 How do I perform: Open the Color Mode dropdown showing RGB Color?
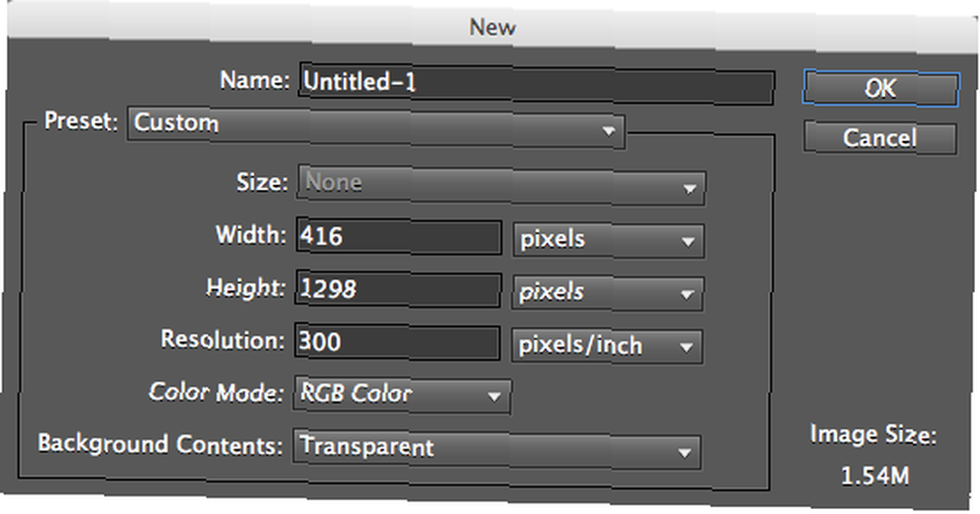[x=402, y=395]
